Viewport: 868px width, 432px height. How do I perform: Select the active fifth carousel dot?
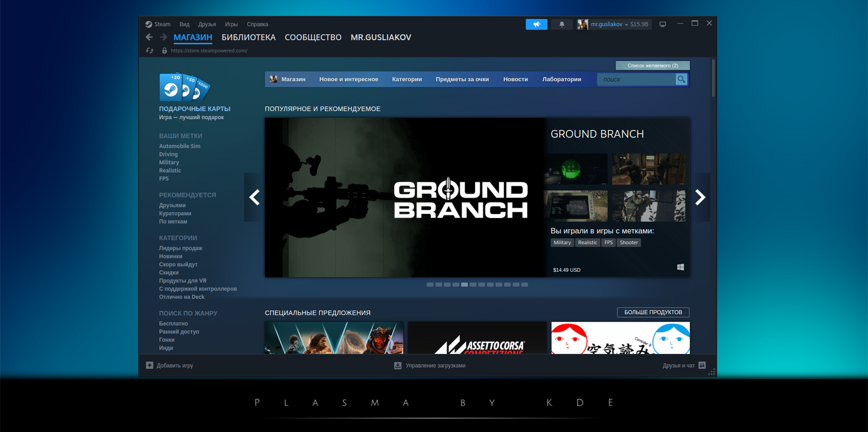tap(465, 285)
